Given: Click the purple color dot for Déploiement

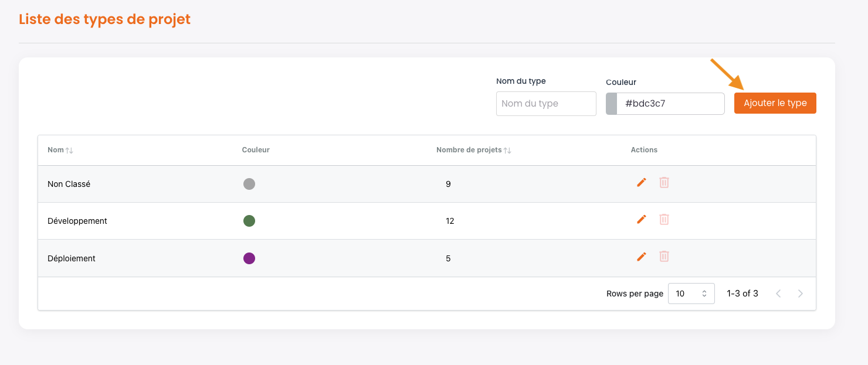Looking at the screenshot, I should 249,258.
